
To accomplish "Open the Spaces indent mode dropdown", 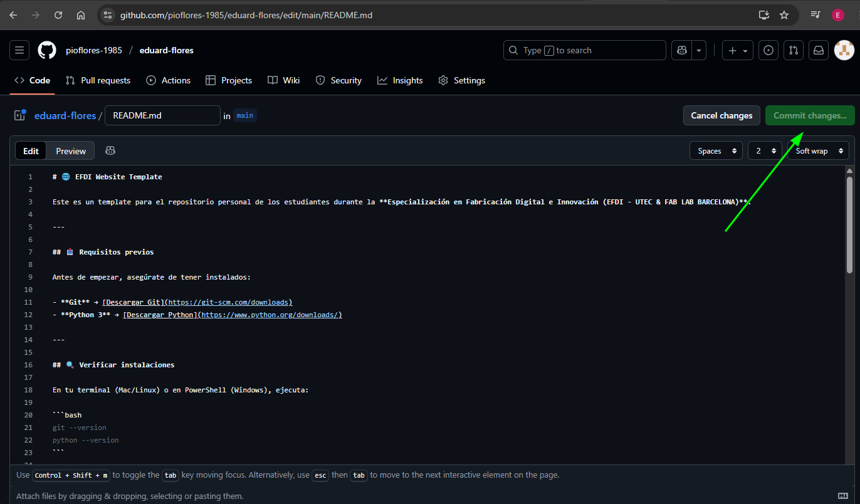I will point(716,151).
